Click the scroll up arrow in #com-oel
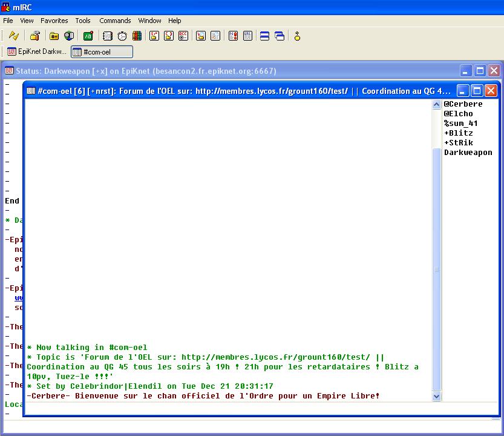 pyautogui.click(x=436, y=105)
